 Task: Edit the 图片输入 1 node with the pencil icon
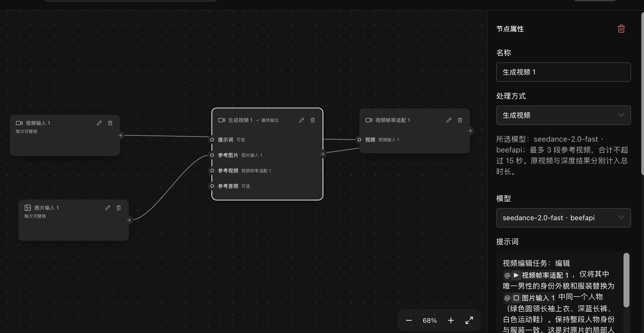click(x=108, y=208)
